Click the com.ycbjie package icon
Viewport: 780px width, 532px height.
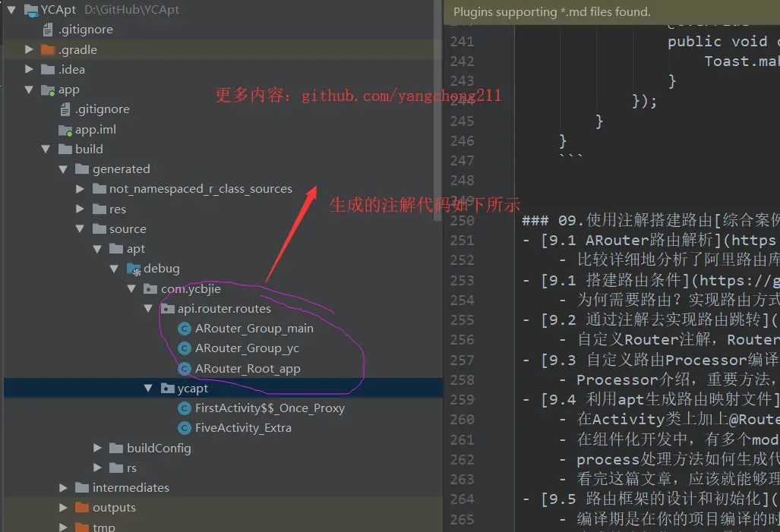pos(150,289)
